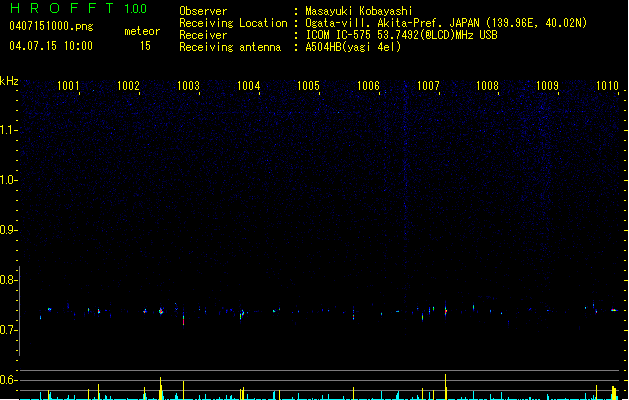Image resolution: width=629 pixels, height=400 pixels.
Task: Click antenna value A504HB(yagi 4el)
Action: click(353, 47)
